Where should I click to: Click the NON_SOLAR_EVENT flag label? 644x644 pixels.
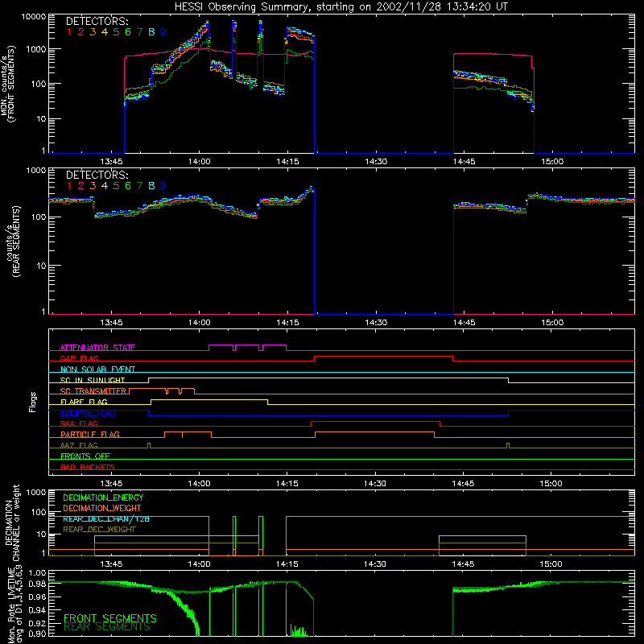[x=97, y=369]
